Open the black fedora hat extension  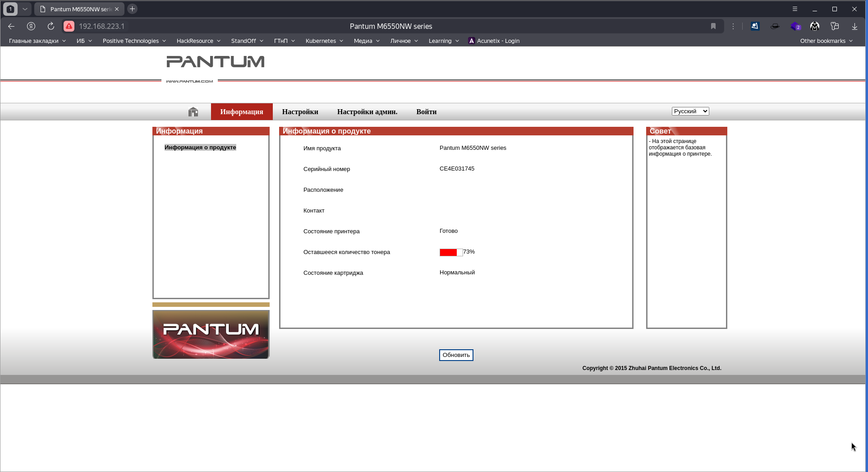[x=775, y=26]
